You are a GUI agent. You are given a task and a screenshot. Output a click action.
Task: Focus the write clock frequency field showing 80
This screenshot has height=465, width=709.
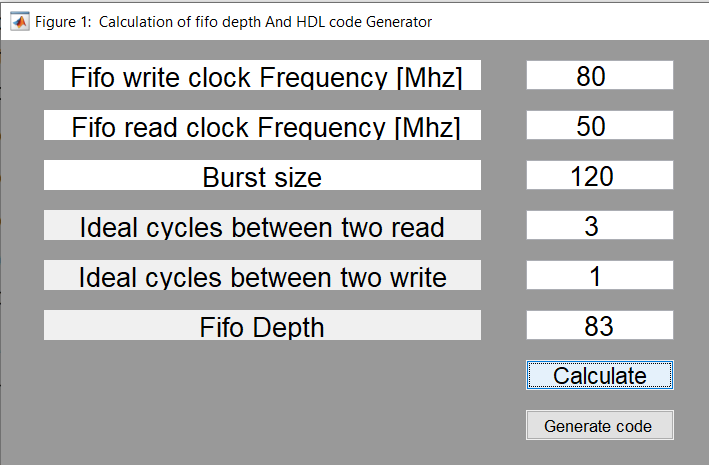[x=600, y=75]
